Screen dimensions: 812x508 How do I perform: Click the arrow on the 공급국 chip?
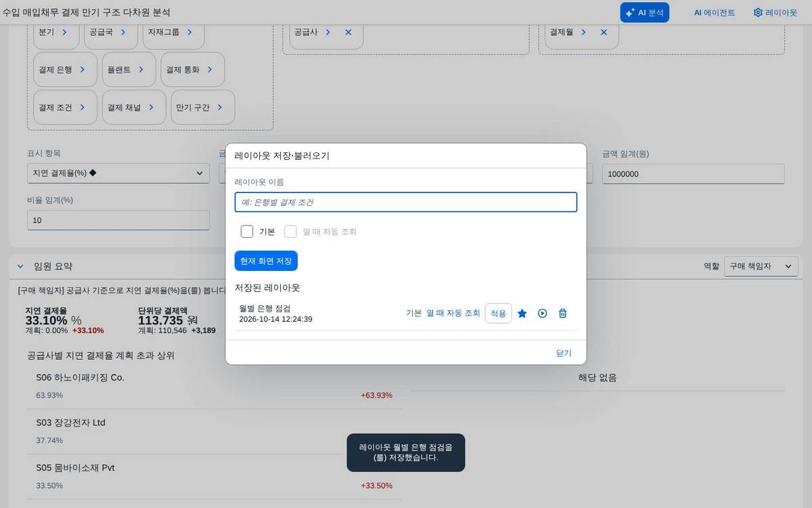122,32
